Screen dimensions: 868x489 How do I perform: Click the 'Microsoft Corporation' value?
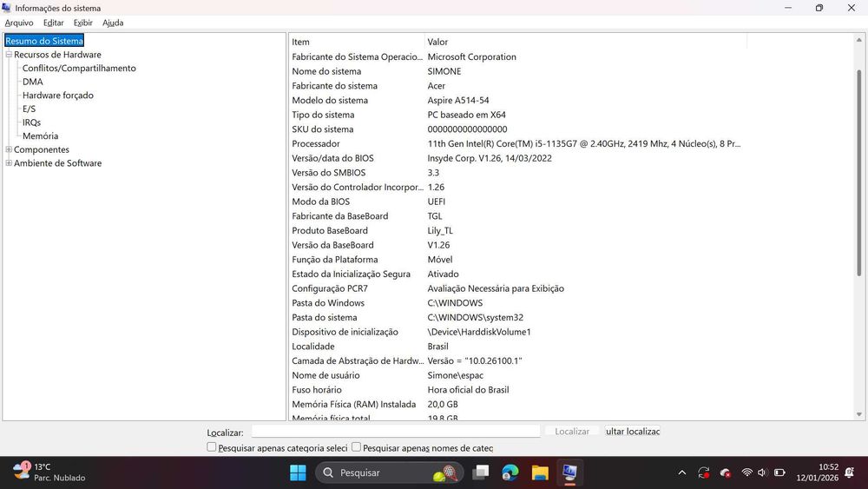coord(471,57)
